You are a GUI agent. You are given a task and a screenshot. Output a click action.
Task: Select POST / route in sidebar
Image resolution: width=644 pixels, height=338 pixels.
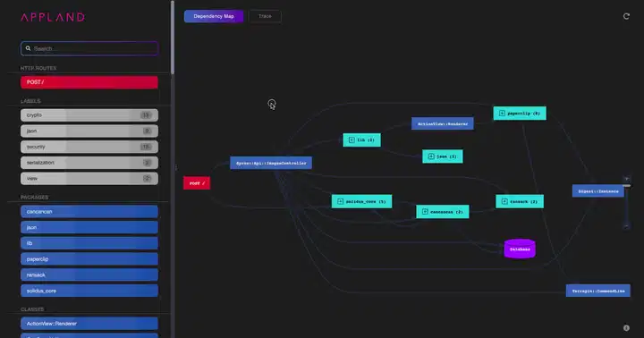[x=89, y=82]
